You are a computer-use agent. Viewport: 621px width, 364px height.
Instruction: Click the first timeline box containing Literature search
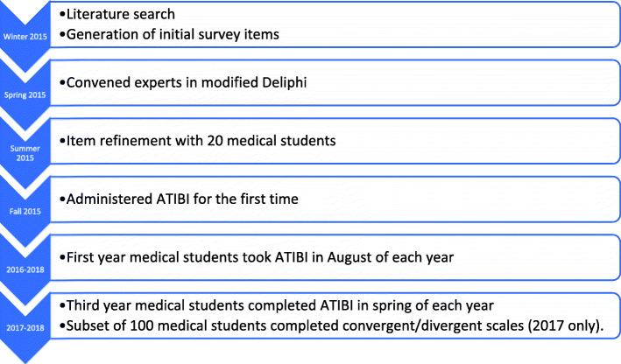click(x=335, y=24)
